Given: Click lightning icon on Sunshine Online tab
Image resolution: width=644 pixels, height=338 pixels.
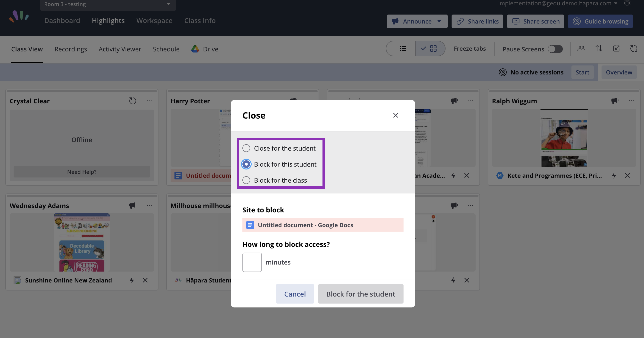Looking at the screenshot, I should point(132,280).
